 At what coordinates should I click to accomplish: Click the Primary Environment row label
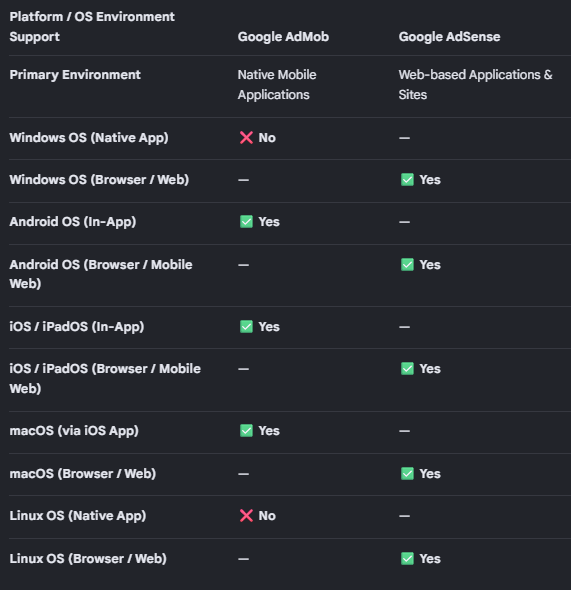pyautogui.click(x=75, y=75)
